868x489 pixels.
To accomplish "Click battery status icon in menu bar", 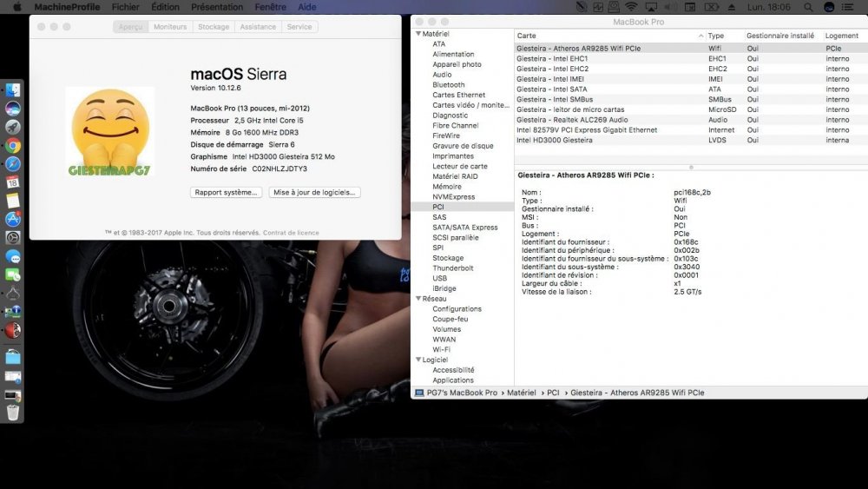I will [712, 7].
